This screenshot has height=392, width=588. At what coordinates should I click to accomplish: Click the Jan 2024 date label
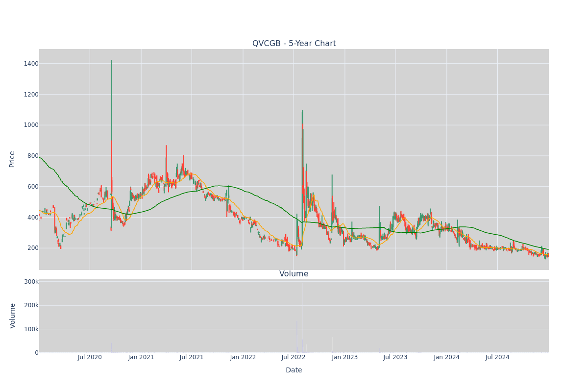pyautogui.click(x=447, y=357)
